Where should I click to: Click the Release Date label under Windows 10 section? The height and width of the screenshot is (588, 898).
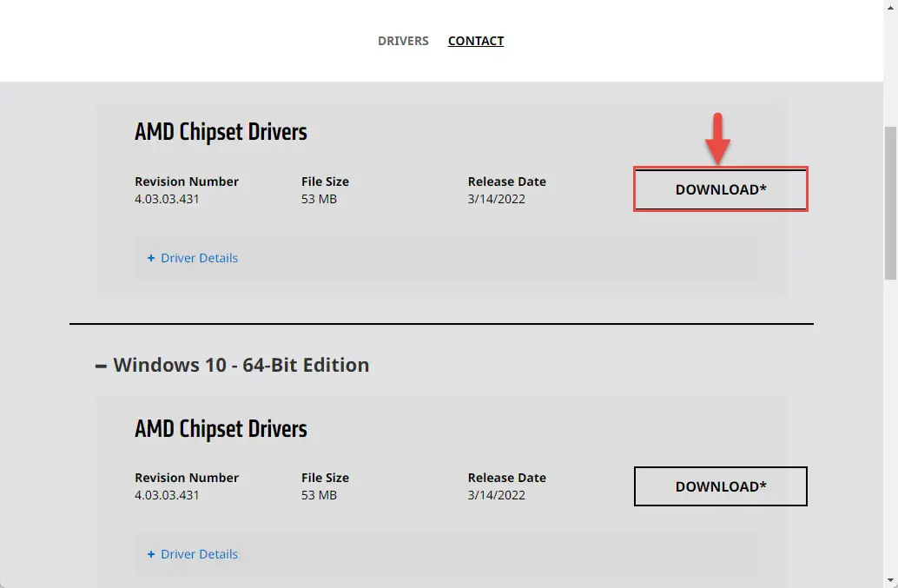pos(507,478)
